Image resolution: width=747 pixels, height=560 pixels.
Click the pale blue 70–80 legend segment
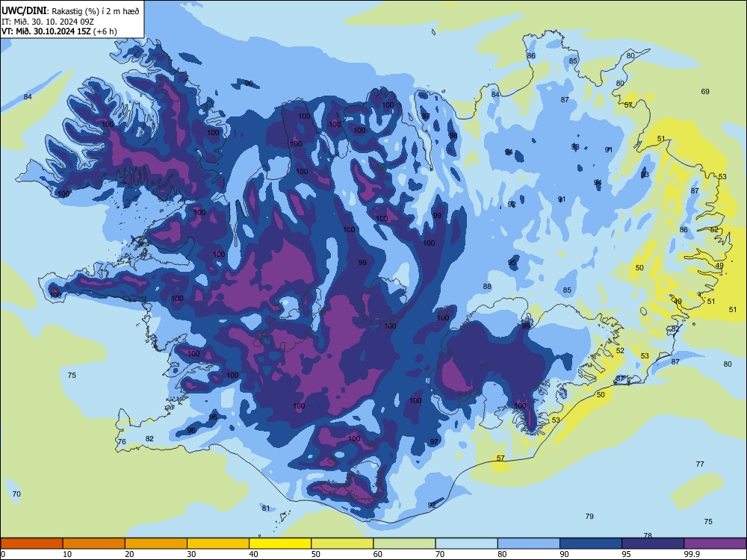click(466, 544)
